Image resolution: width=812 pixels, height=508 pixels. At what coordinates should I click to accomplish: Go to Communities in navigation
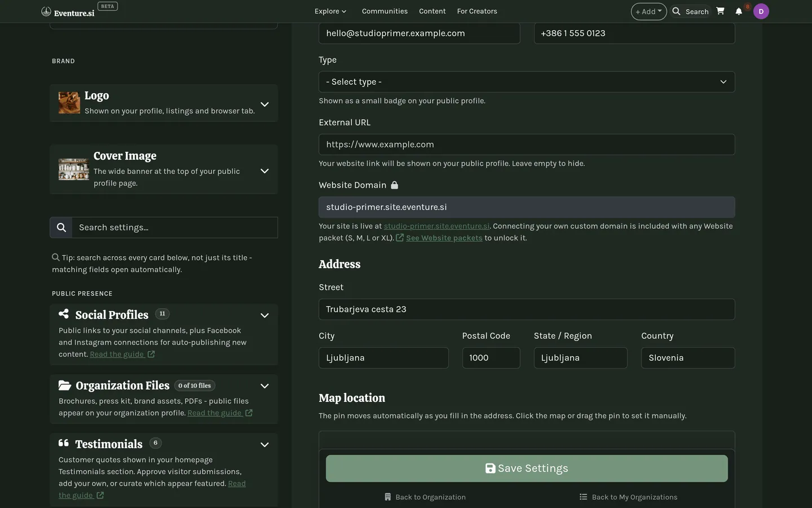(x=385, y=11)
